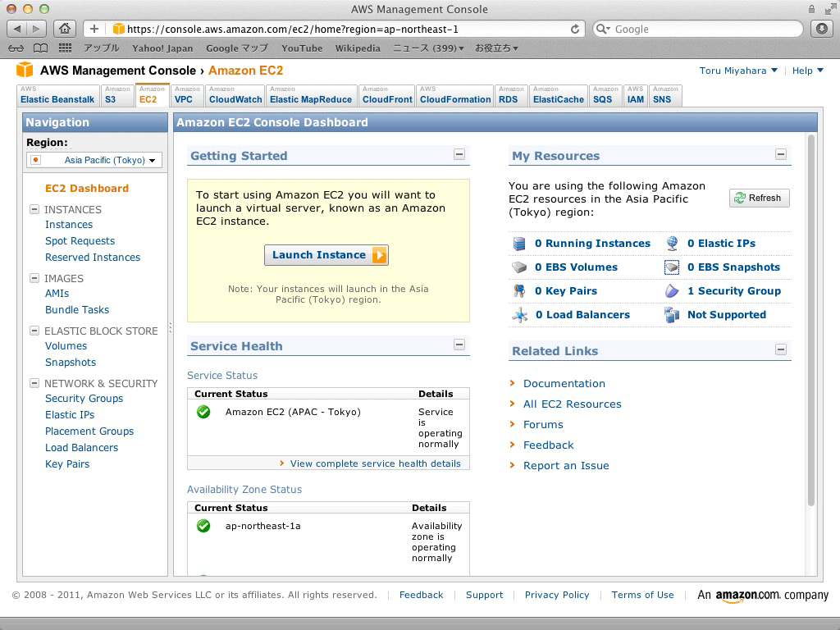This screenshot has width=840, height=630.
Task: Click the EBS Volumes disk icon
Action: point(519,267)
